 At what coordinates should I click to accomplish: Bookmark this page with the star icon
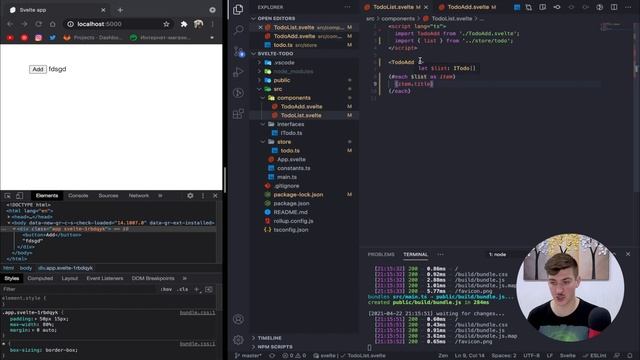(166, 24)
